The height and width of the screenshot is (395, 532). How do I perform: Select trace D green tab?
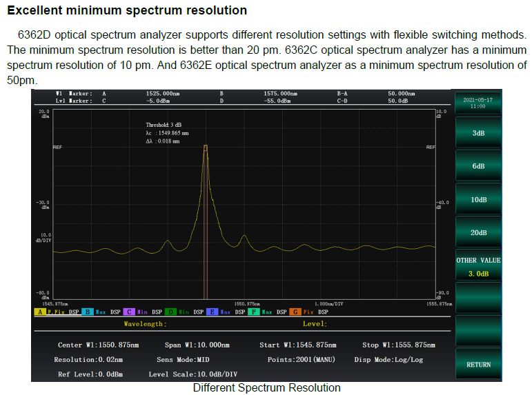coord(170,312)
